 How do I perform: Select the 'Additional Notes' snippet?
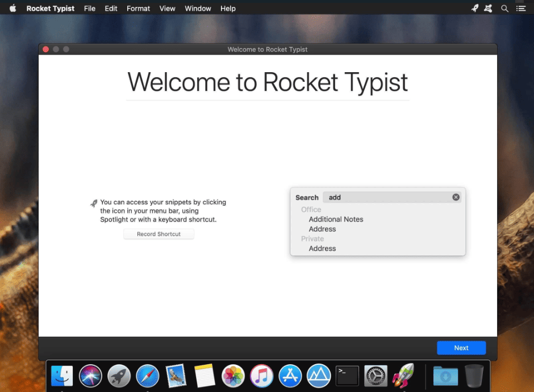pyautogui.click(x=336, y=219)
